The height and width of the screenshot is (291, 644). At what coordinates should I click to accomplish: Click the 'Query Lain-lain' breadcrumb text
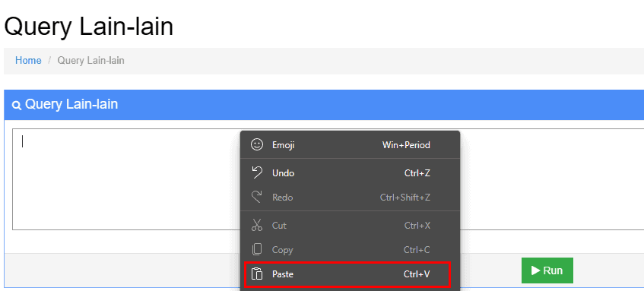(x=90, y=61)
